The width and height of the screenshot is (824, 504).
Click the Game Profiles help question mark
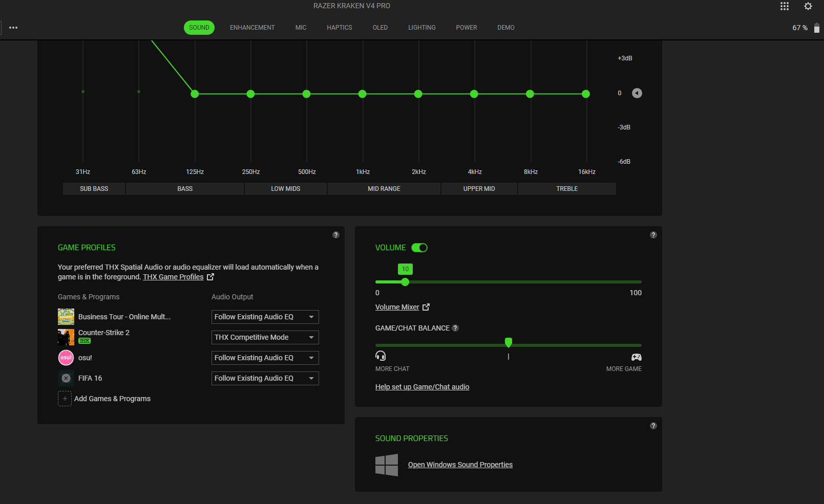(x=336, y=235)
